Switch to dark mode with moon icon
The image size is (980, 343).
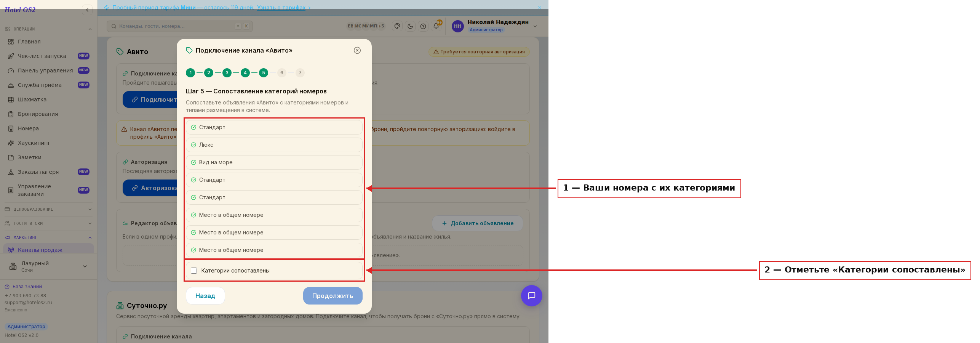point(410,26)
